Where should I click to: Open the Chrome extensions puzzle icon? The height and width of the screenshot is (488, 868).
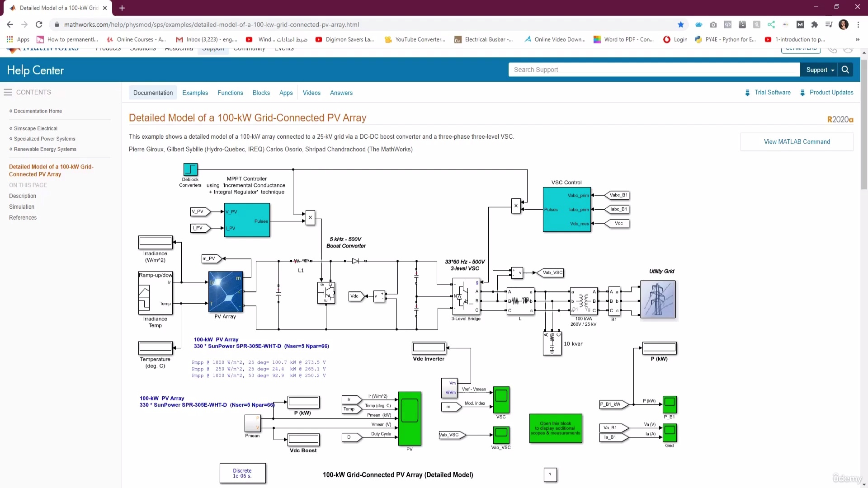[814, 24]
